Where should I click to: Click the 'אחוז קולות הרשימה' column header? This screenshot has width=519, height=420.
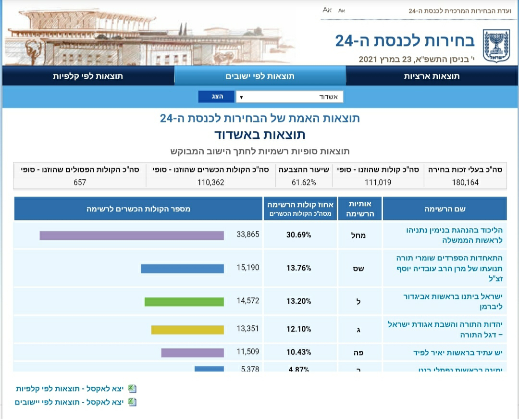click(300, 209)
